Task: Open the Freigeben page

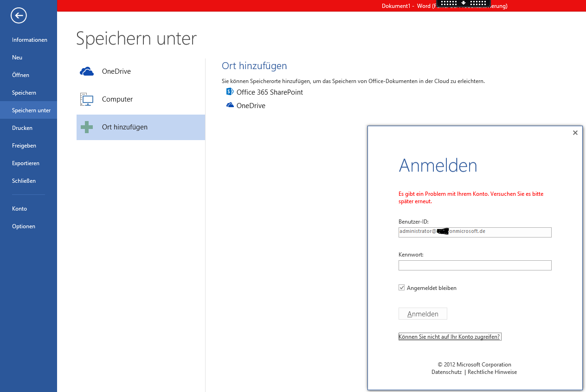Action: (x=29, y=146)
